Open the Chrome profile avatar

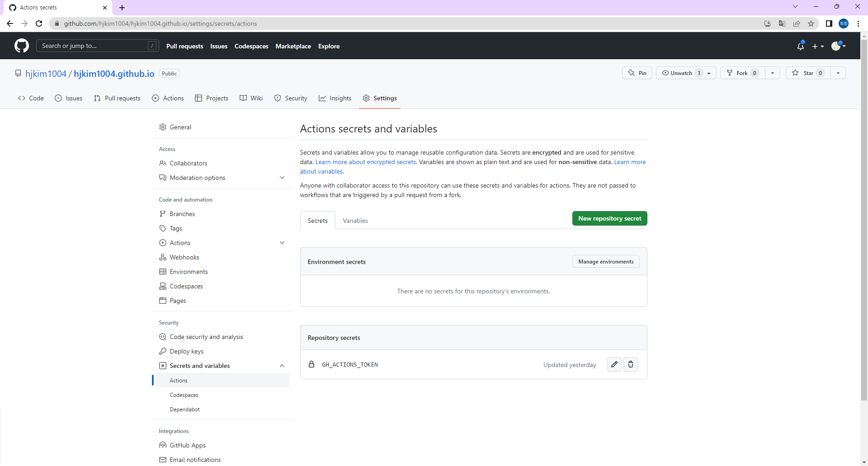(844, 24)
